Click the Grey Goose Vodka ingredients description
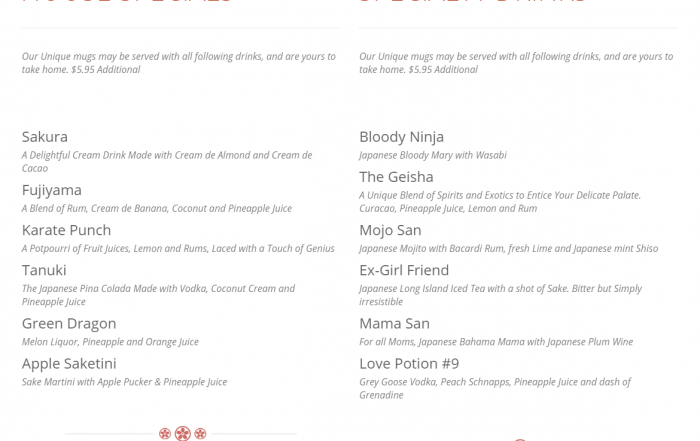This screenshot has height=441, width=700. tap(495, 388)
